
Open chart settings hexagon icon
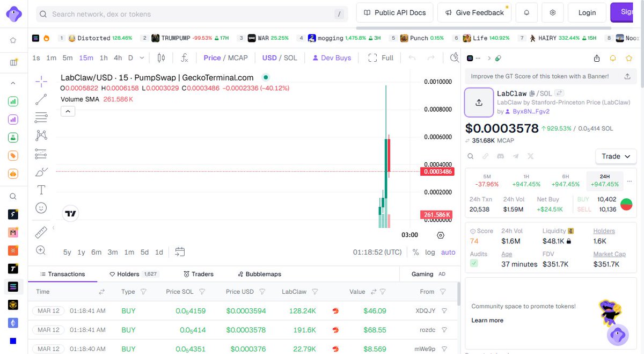441,235
